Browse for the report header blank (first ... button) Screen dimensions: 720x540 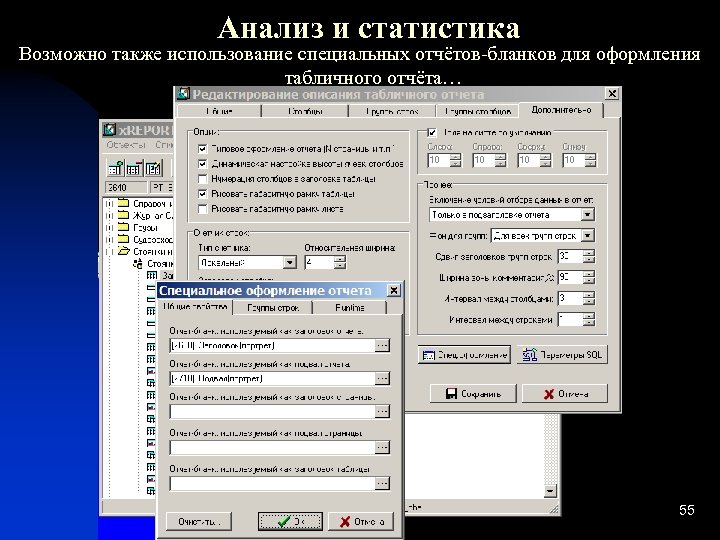[x=382, y=345]
